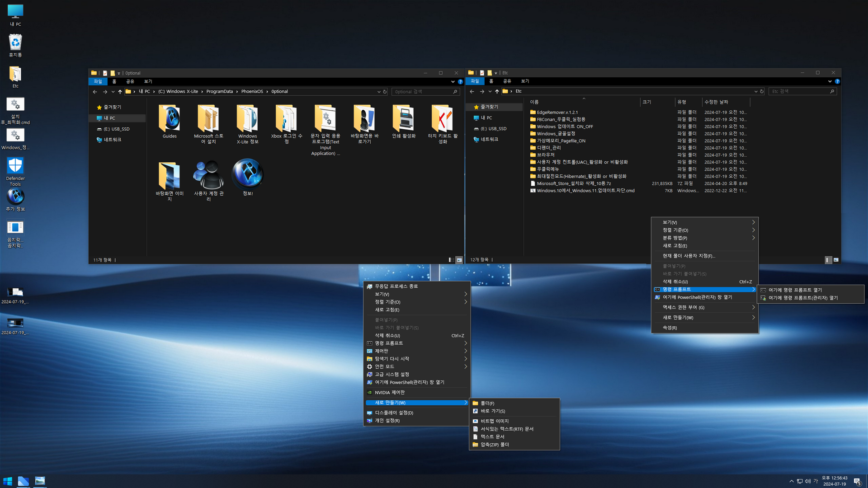Viewport: 868px width, 488px height.
Task: Open the Guides folder icon
Action: click(x=170, y=119)
